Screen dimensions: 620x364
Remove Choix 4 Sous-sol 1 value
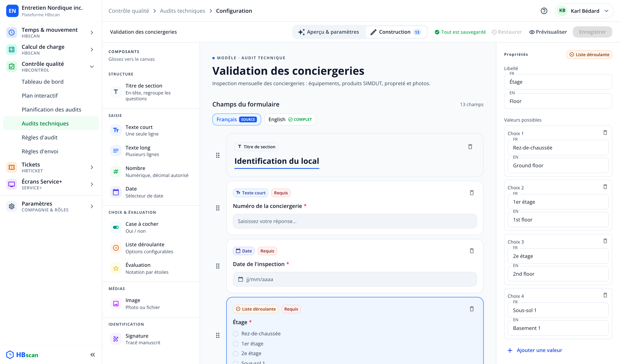[605, 295]
